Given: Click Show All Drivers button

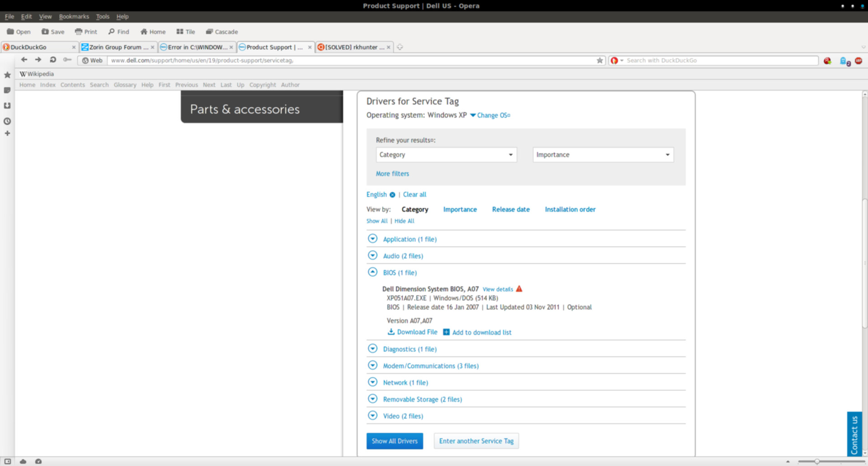Looking at the screenshot, I should (x=395, y=441).
